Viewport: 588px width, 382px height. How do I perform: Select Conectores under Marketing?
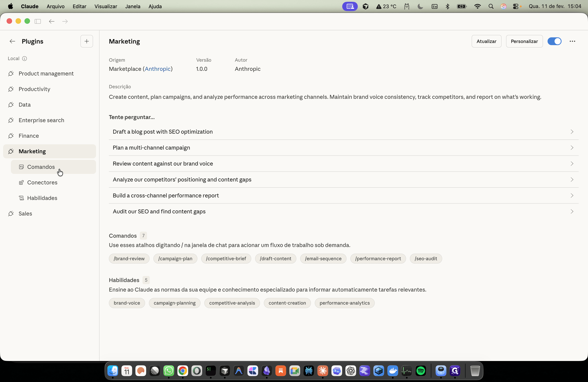(53, 182)
